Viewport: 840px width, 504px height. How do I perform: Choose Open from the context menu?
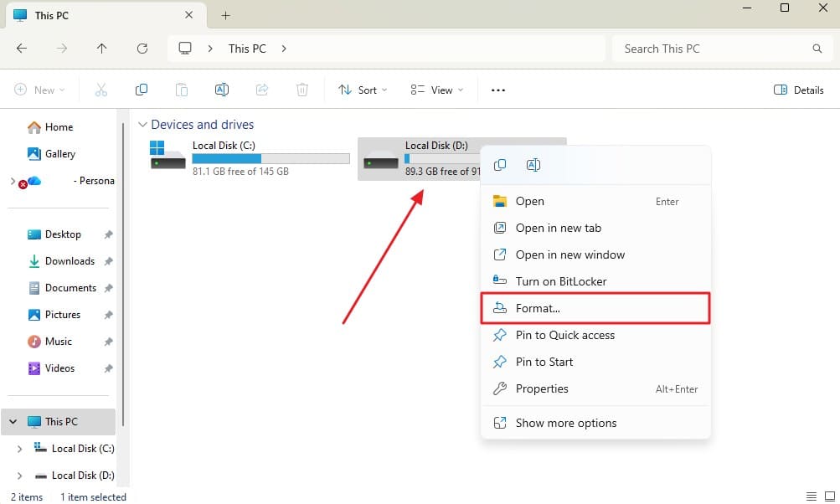pyautogui.click(x=595, y=202)
